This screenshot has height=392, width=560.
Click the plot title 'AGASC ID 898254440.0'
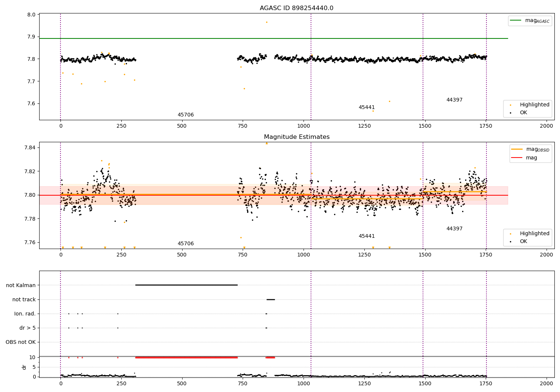[296, 8]
